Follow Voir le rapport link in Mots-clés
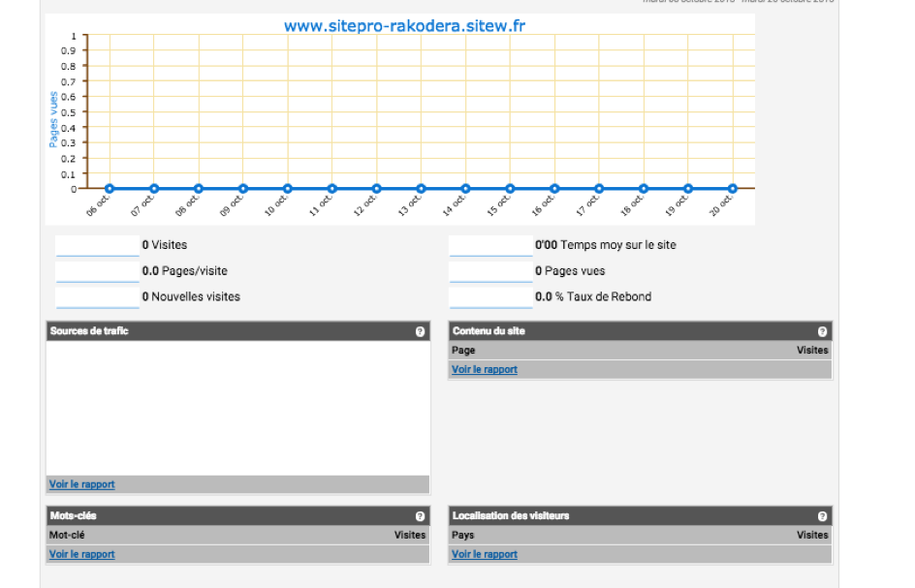 pos(81,554)
